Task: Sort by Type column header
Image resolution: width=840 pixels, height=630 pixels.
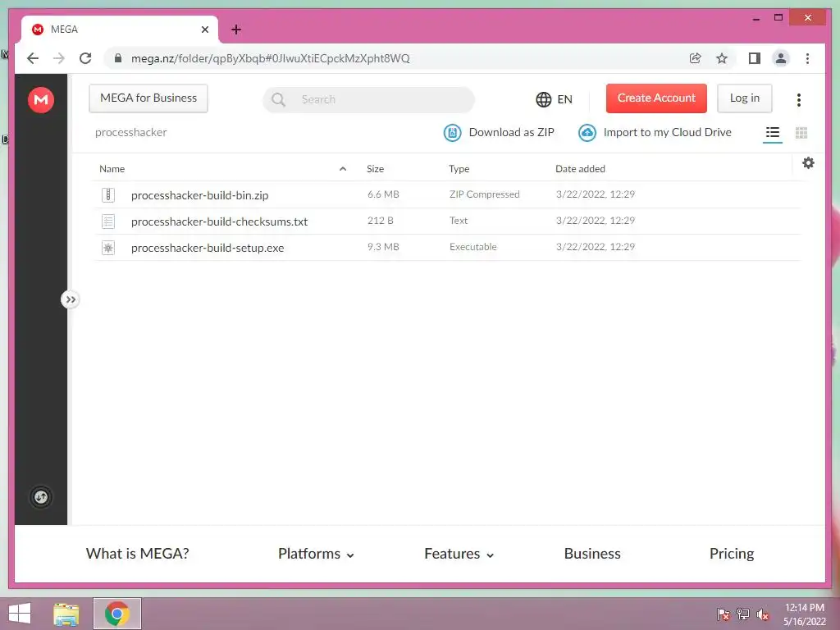Action: click(459, 169)
